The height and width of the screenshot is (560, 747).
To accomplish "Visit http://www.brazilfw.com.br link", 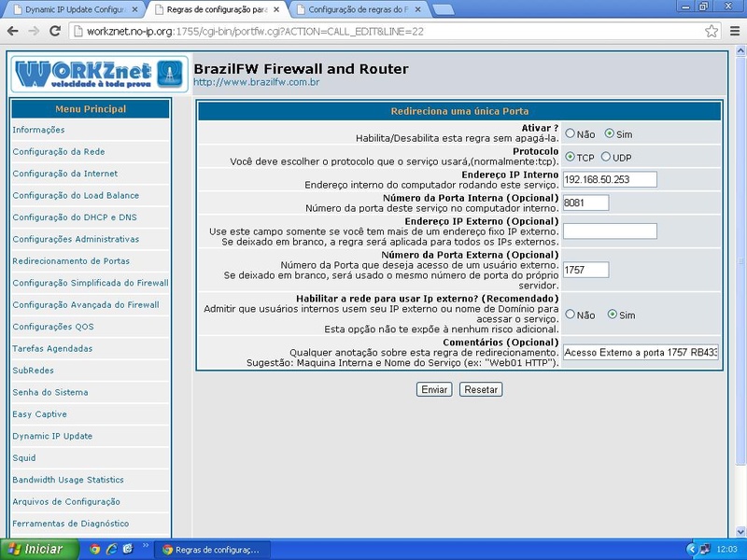I will [x=256, y=82].
